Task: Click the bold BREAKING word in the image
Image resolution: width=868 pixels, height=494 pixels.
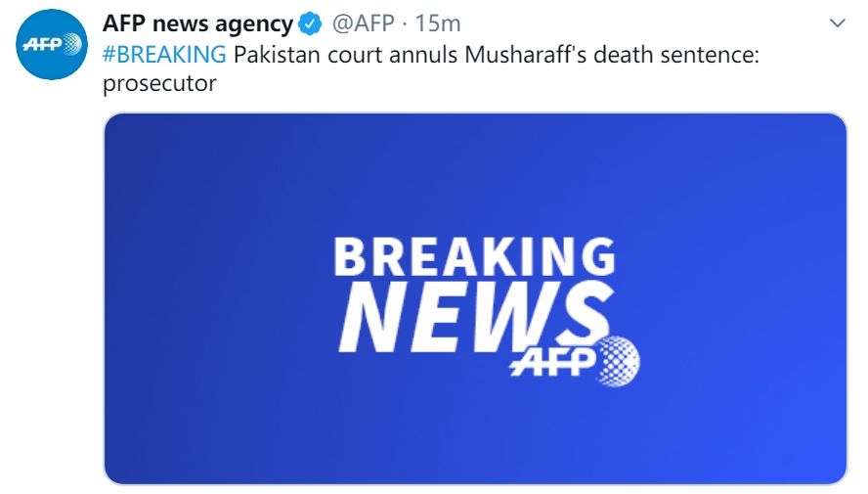Action: [474, 257]
